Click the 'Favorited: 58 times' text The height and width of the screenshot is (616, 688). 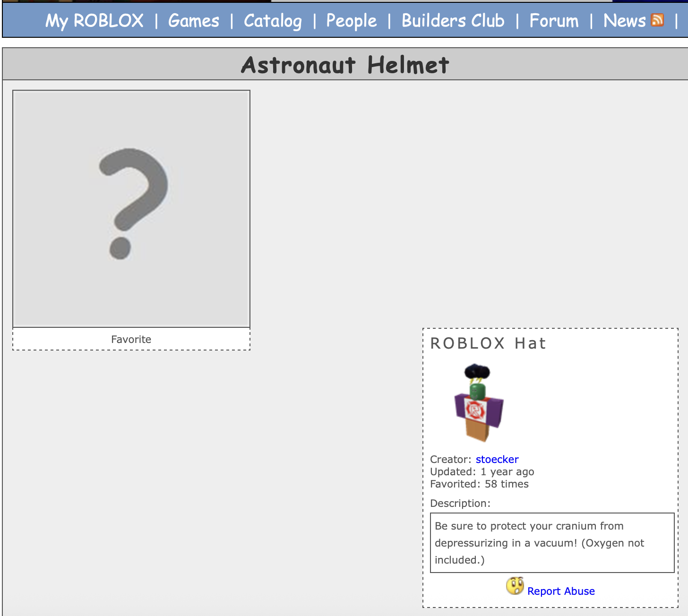479,484
